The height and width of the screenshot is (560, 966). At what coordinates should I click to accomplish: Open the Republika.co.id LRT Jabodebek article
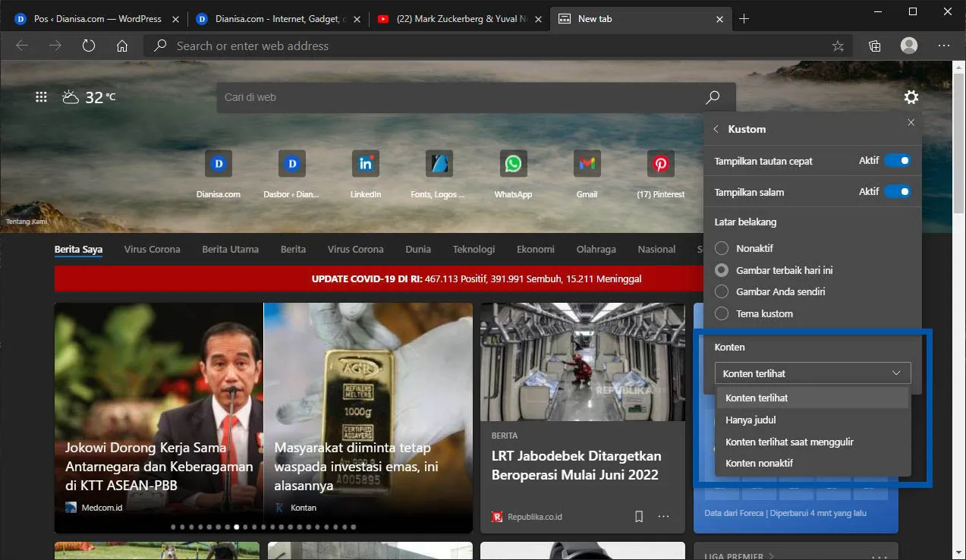(x=577, y=465)
